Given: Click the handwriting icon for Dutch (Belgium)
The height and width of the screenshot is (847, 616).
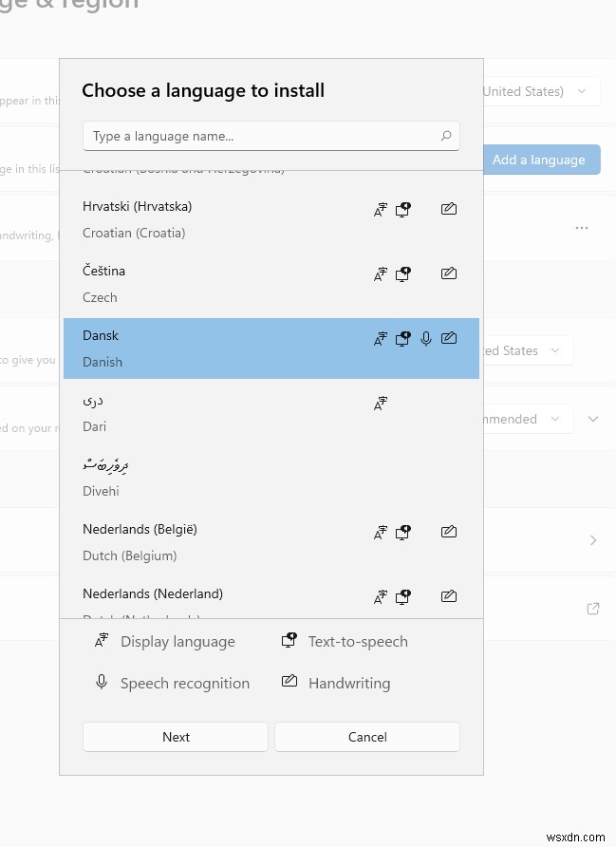Looking at the screenshot, I should point(449,532).
